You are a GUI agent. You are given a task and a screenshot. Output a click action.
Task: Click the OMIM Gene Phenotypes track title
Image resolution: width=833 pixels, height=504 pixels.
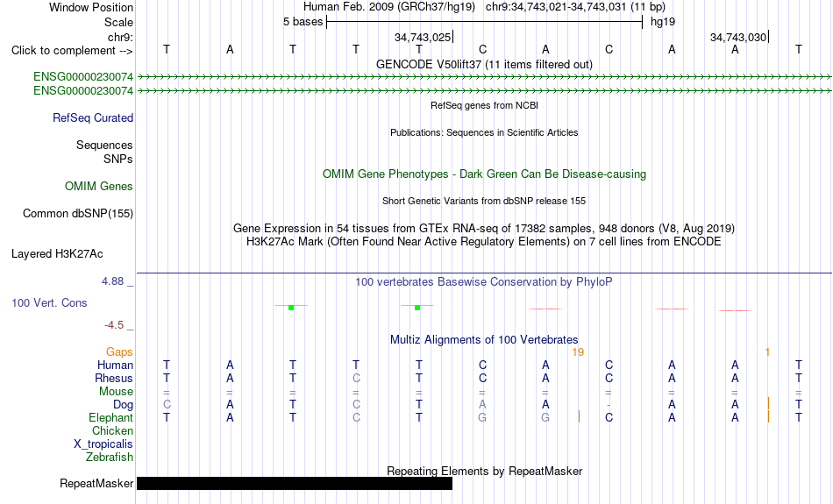[485, 174]
